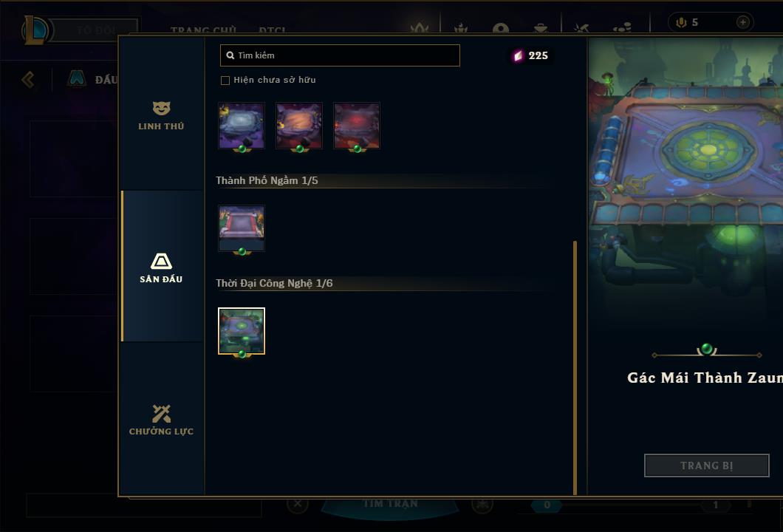Viewport: 783px width, 532px height.
Task: Click the profile icon in top navigation
Action: click(500, 29)
